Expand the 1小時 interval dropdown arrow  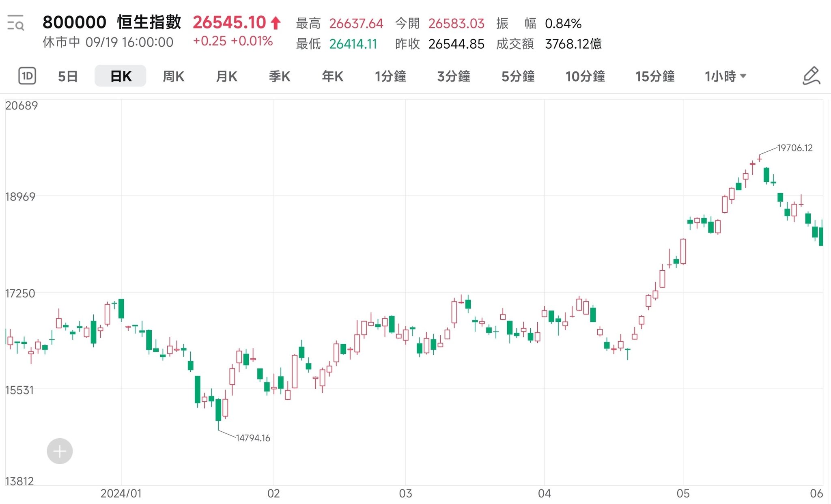(x=743, y=76)
